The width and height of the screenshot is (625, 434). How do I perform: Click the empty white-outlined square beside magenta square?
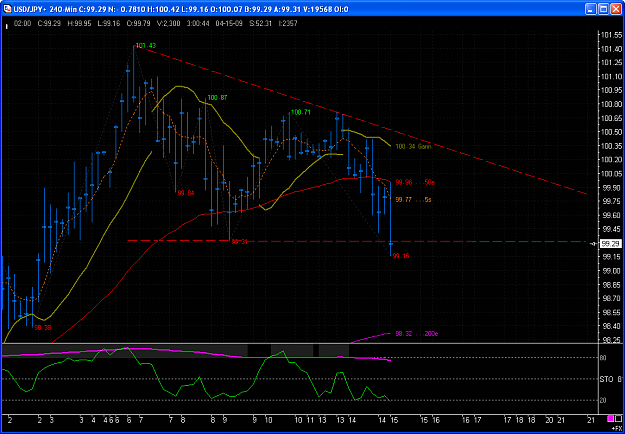pos(618,419)
